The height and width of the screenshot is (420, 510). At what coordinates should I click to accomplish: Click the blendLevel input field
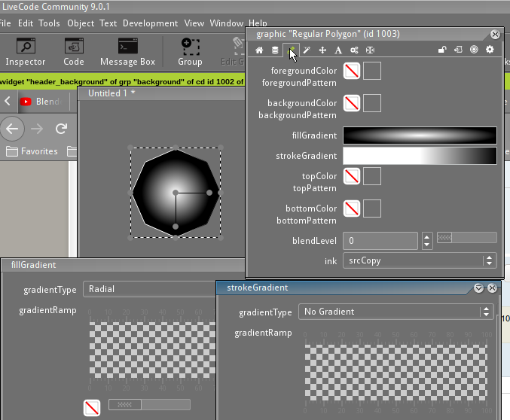click(380, 241)
